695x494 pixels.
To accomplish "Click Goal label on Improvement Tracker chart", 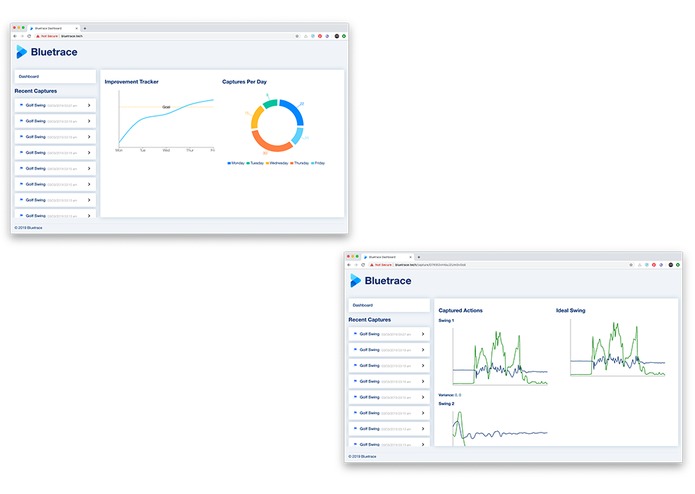I will tap(166, 107).
